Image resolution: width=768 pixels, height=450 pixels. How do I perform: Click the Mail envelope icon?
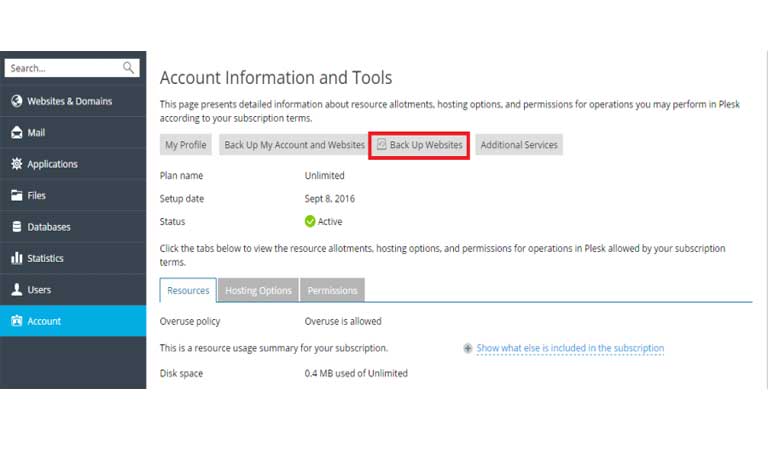(17, 132)
